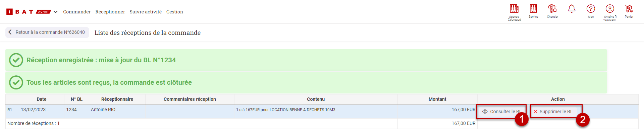This screenshot has width=644, height=139.
Task: Open the Service building icon
Action: click(x=533, y=9)
